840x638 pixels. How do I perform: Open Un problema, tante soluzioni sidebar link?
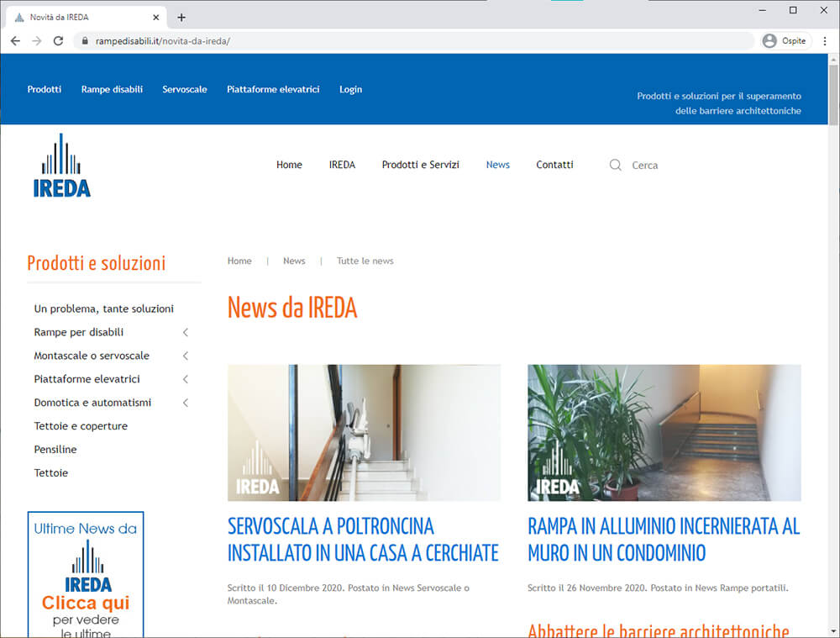coord(104,308)
